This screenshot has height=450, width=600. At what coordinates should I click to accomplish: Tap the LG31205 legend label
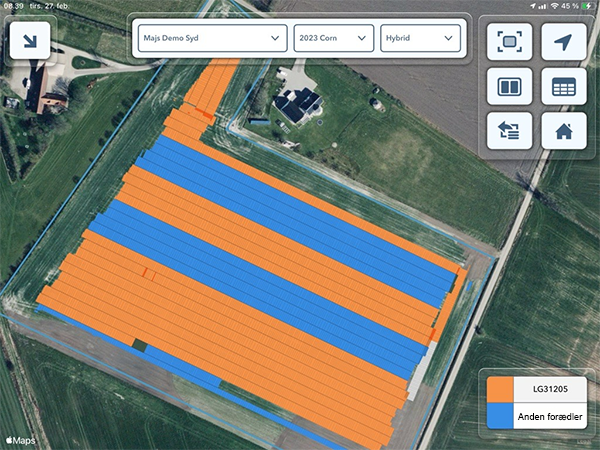click(x=550, y=390)
